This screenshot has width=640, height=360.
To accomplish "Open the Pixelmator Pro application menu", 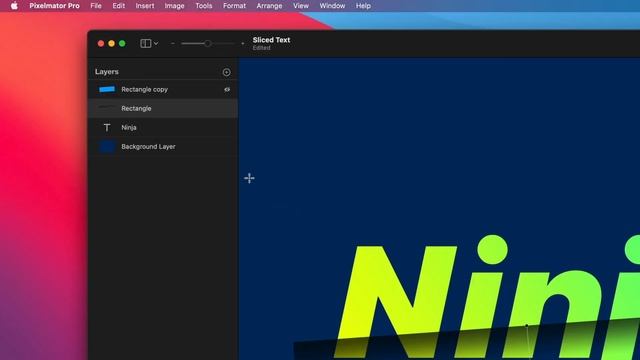I will click(54, 6).
